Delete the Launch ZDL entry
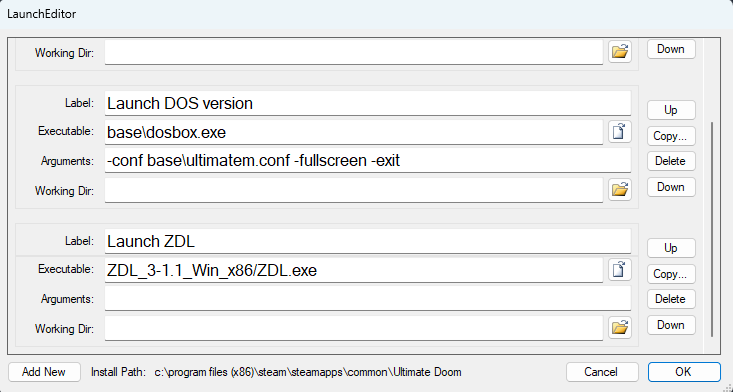Image resolution: width=733 pixels, height=392 pixels. tap(671, 299)
